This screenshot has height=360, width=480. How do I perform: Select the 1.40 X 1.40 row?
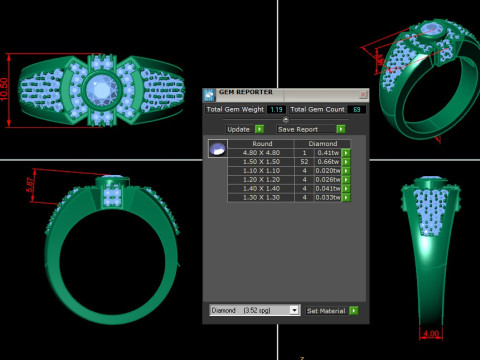coord(289,189)
